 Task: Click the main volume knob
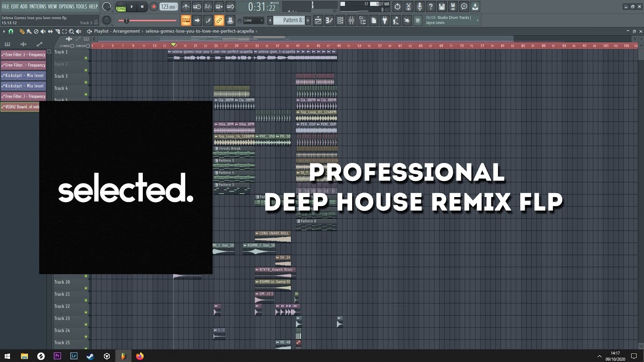click(107, 7)
